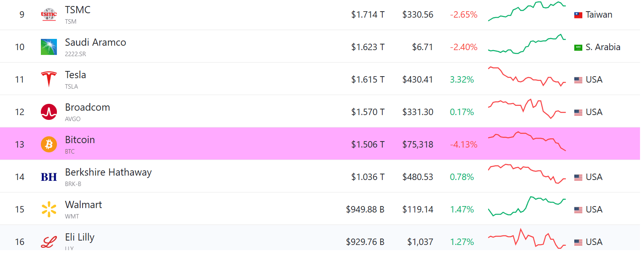The image size is (644, 263).
Task: Click the Saudi Aramco logo icon
Action: coord(49,47)
